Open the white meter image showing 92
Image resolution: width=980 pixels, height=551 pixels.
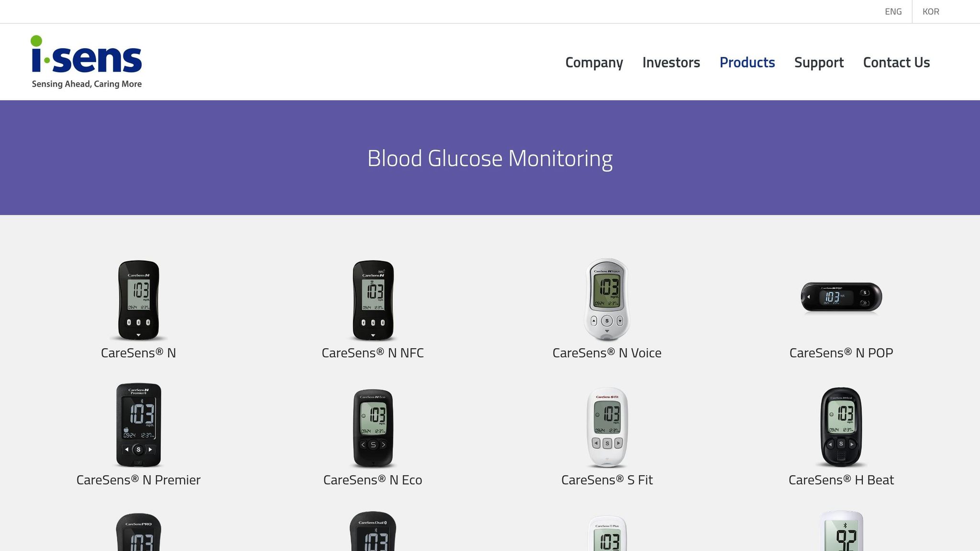pyautogui.click(x=841, y=531)
